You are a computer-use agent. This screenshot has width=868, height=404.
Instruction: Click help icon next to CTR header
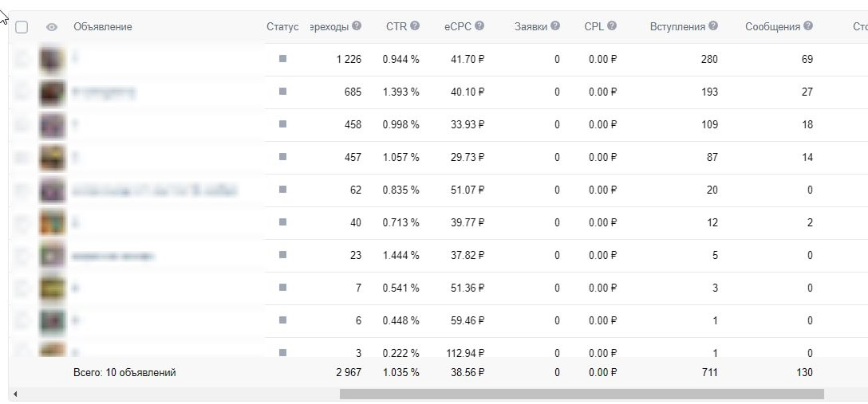click(x=415, y=26)
